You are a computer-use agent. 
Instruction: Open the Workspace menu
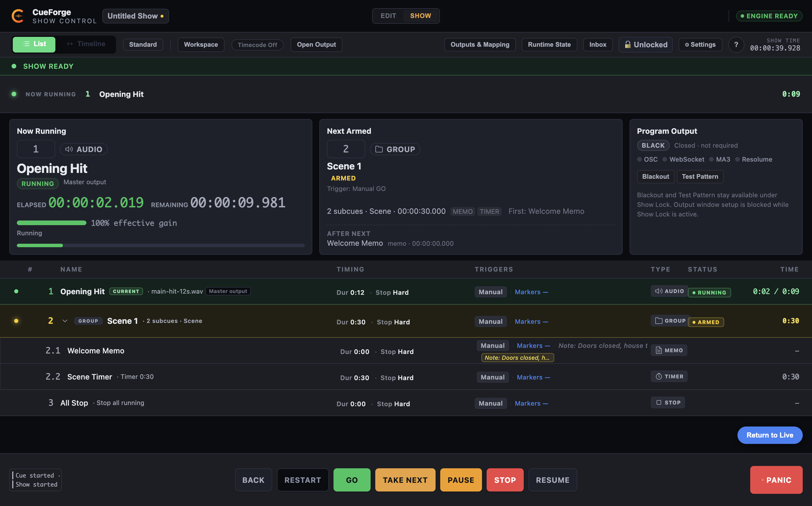[x=201, y=44]
